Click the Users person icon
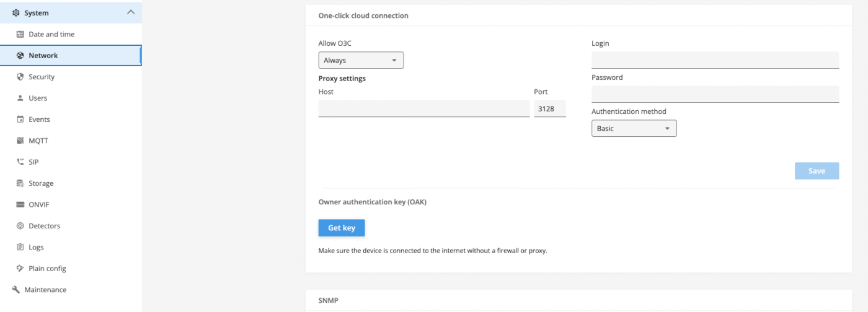 (20, 98)
